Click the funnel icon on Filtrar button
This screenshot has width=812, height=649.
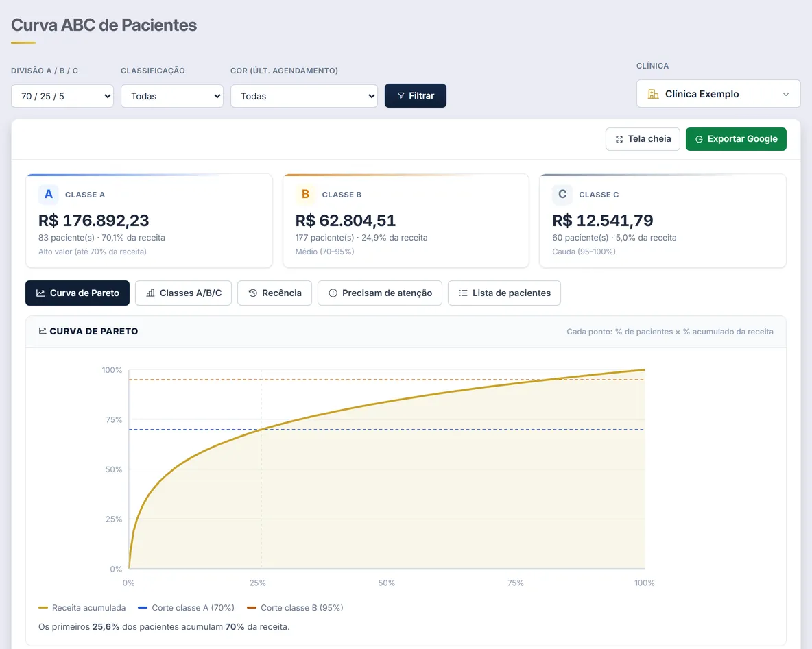coord(401,96)
